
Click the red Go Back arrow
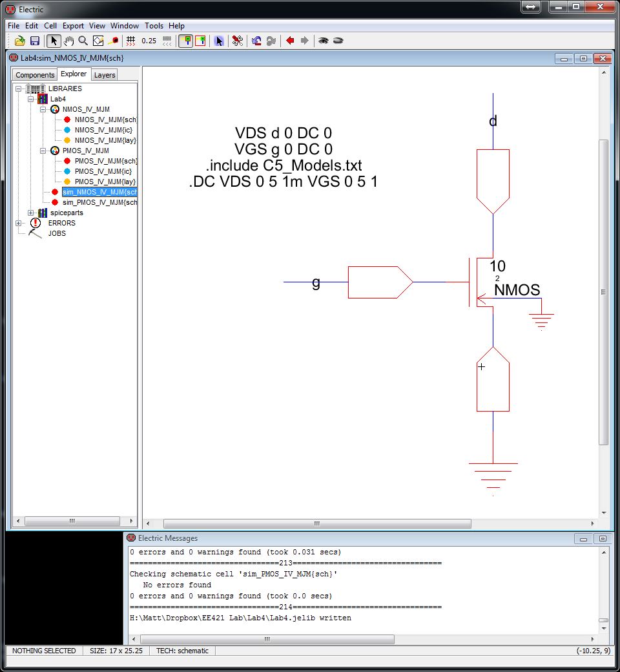point(290,41)
